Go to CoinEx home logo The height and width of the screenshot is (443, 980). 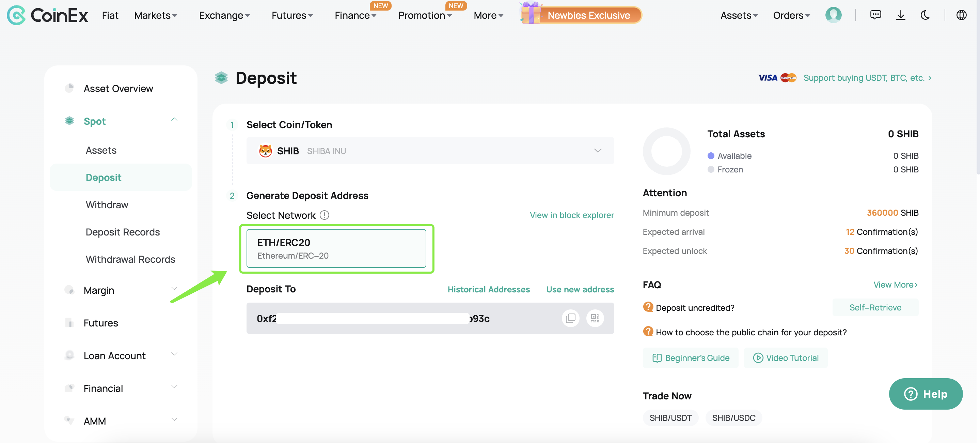tap(48, 15)
